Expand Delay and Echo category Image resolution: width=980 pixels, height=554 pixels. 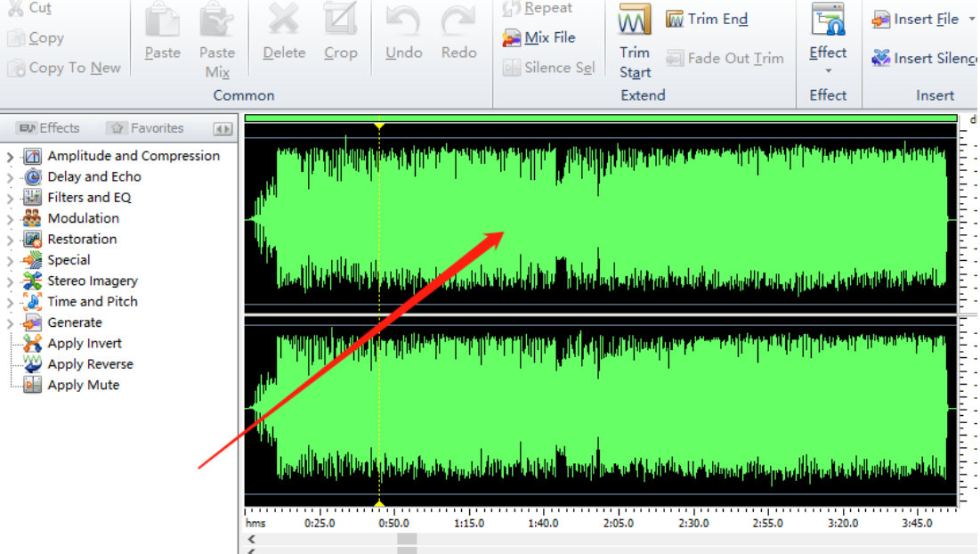pos(10,177)
